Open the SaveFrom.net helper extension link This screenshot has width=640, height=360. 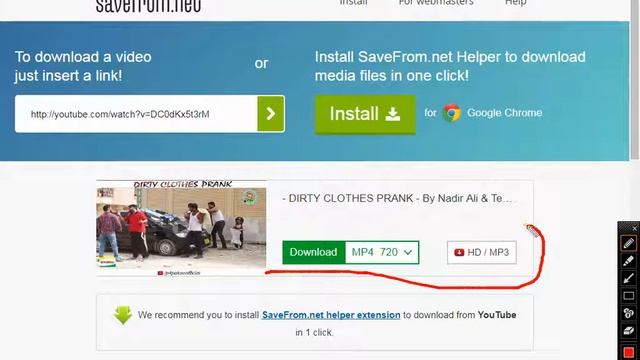(331, 315)
